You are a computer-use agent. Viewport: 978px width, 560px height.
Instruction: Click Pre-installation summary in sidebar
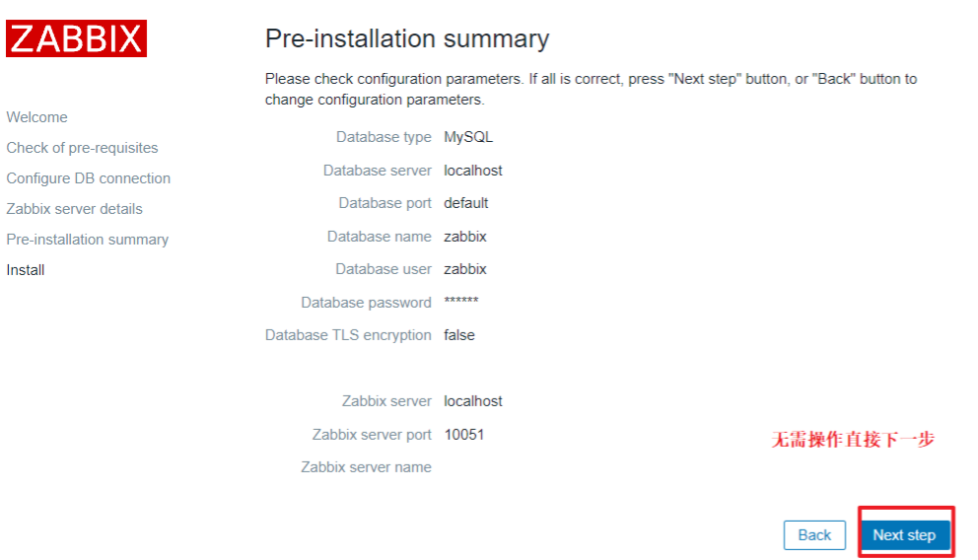click(x=88, y=240)
